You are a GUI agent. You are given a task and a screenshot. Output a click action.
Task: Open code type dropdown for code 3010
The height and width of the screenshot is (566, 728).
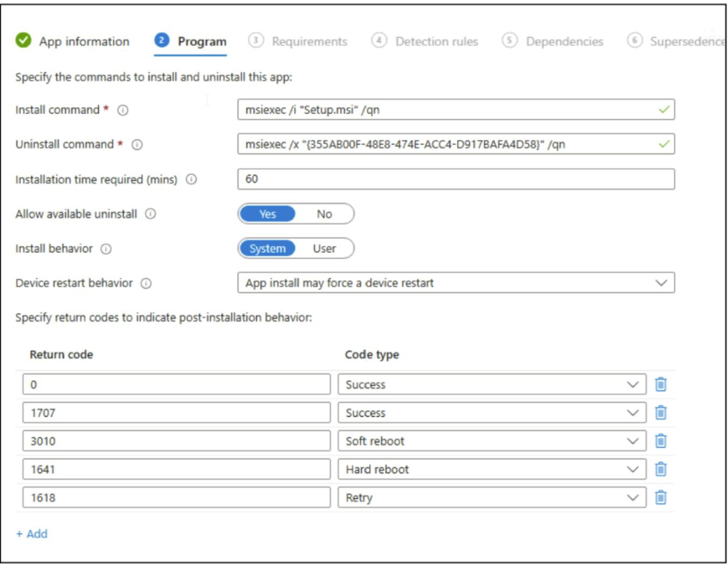pyautogui.click(x=491, y=441)
